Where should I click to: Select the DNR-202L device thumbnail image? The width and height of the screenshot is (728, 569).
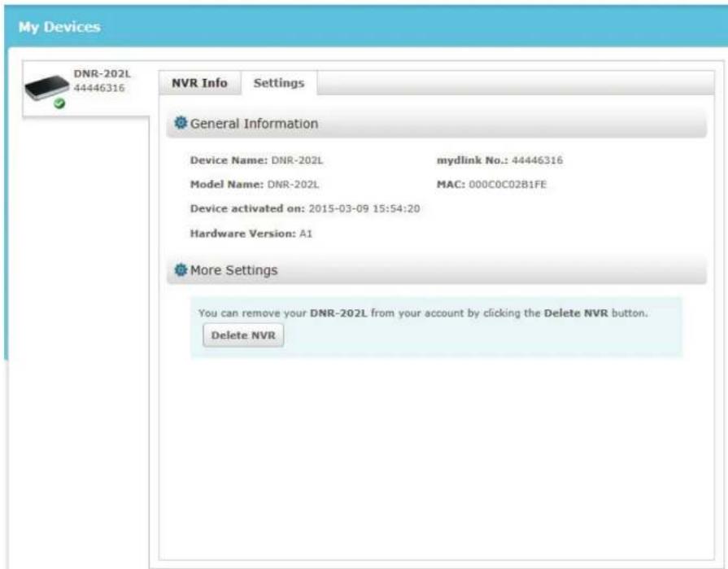coord(47,87)
